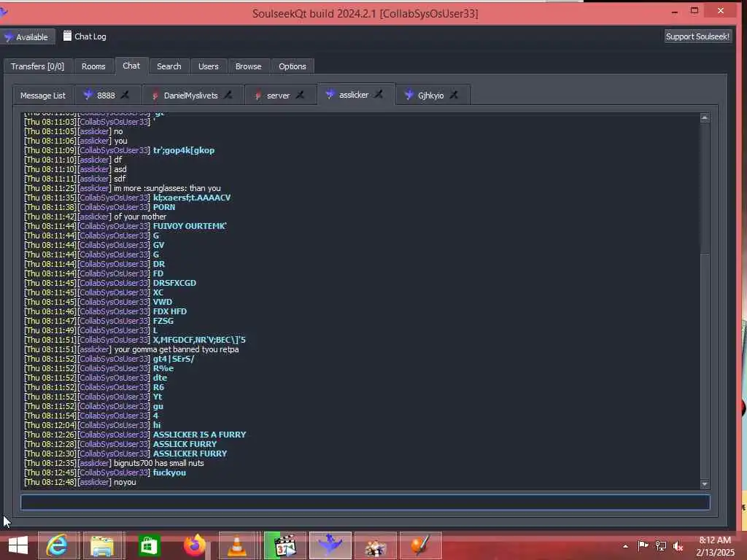Click the SoulseekQt taskbar icon
The width and height of the screenshot is (747, 560).
coord(330,545)
